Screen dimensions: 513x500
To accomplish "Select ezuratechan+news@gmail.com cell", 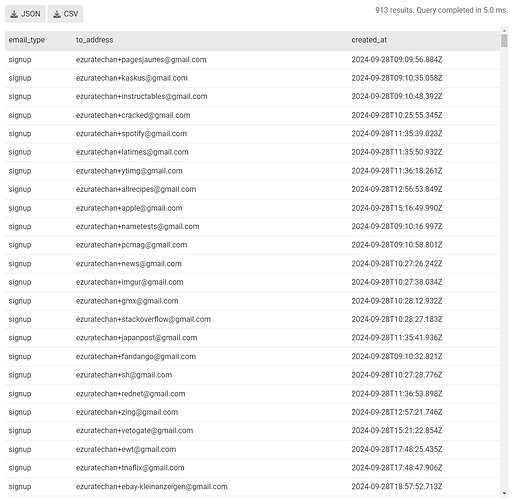I will coord(129,264).
